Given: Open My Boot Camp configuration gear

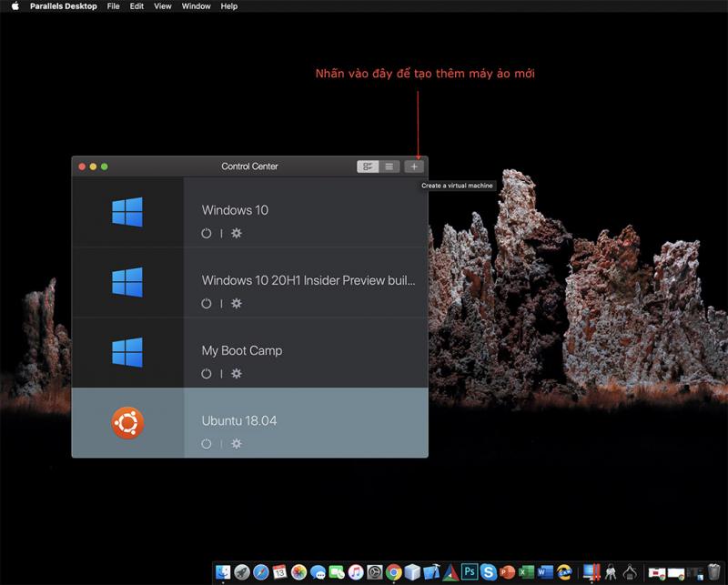Looking at the screenshot, I should pos(237,373).
